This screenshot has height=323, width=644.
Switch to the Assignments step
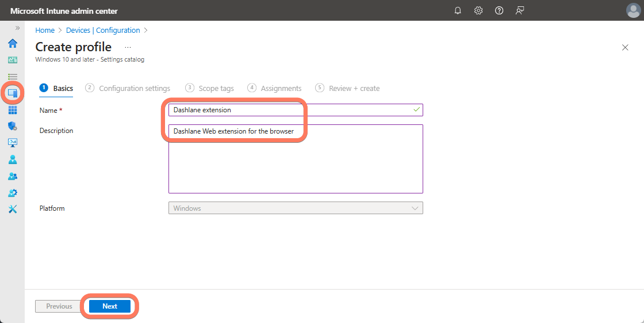click(281, 88)
